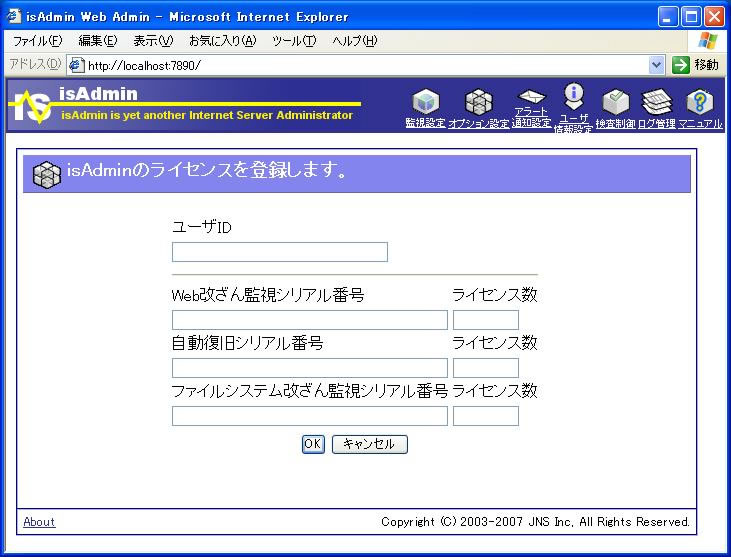
Task: Click the heading isAdminのライセンスを登録します。
Action: pos(207,170)
